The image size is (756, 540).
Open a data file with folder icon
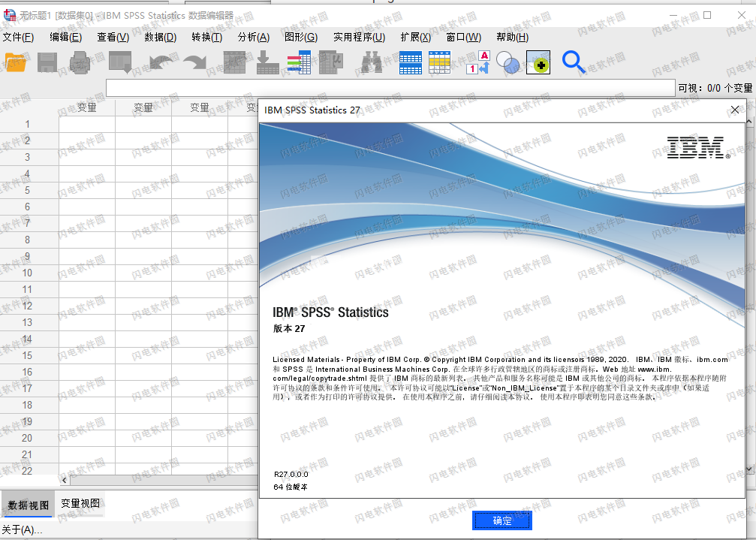(x=16, y=62)
